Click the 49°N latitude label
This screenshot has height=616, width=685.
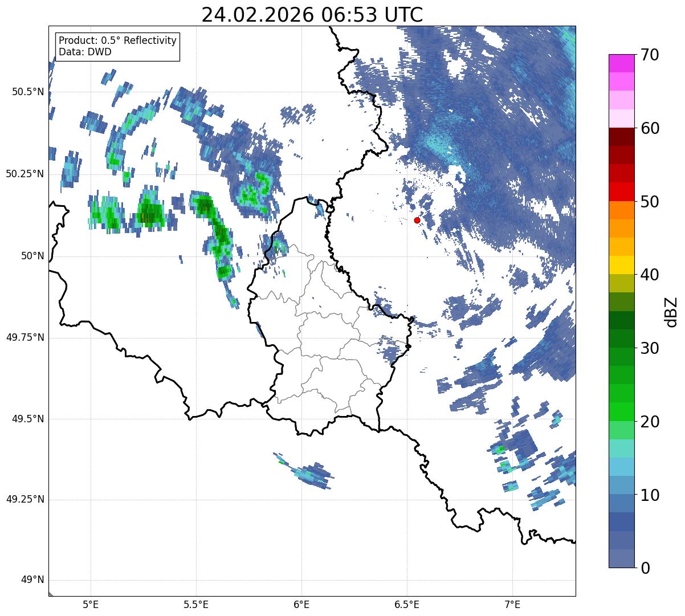click(x=32, y=580)
